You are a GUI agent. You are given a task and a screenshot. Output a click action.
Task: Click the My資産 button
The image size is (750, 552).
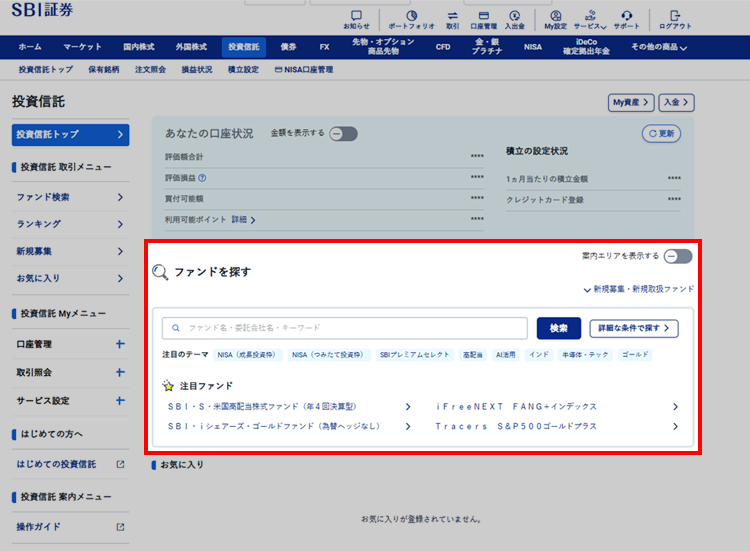point(631,102)
